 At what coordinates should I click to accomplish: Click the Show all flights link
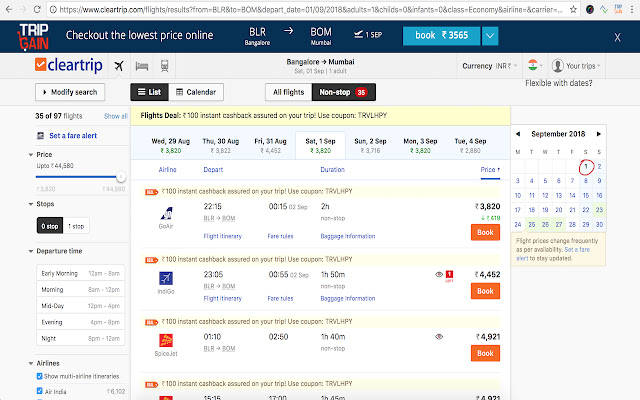point(116,116)
